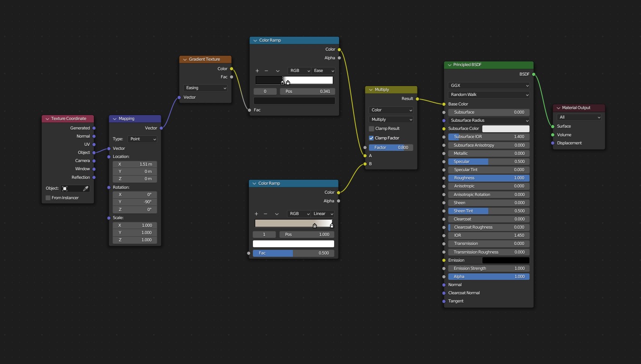The width and height of the screenshot is (641, 364).
Task: Click the stop index field showing 0 in top Color Ramp
Action: (265, 91)
